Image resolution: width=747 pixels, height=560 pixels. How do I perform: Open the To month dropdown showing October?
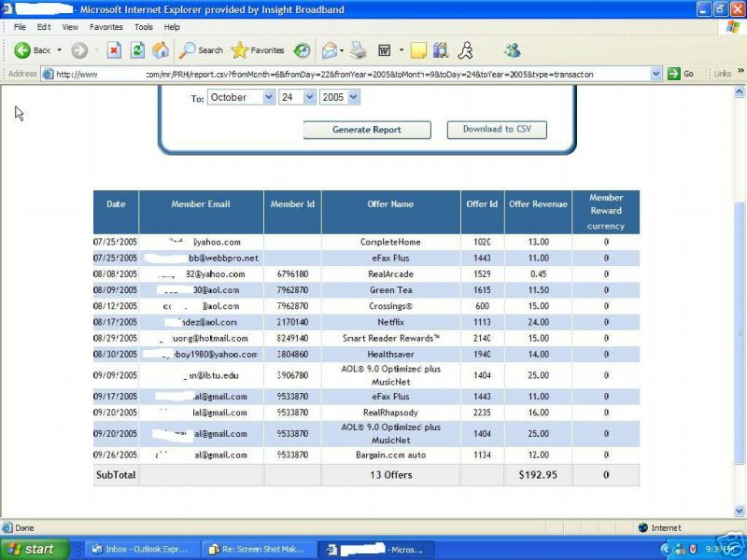tap(241, 97)
